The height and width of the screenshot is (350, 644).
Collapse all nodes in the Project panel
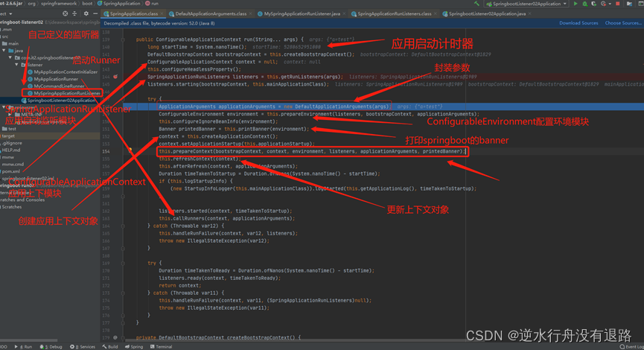click(x=74, y=13)
